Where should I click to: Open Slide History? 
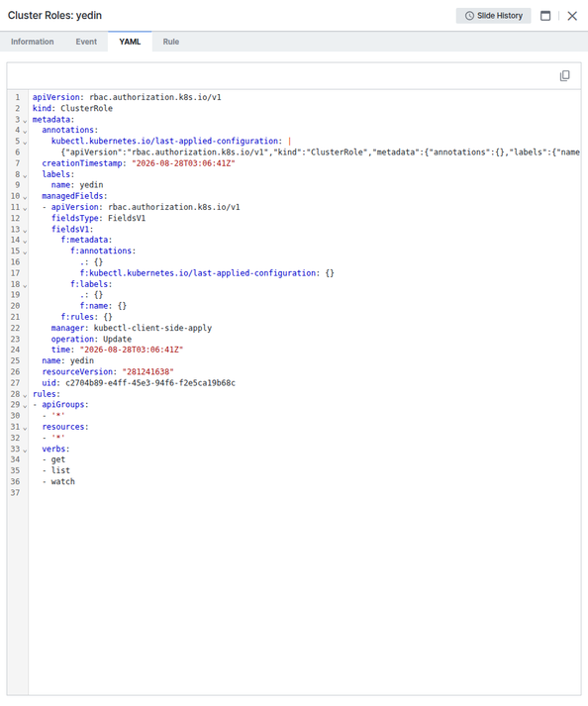pyautogui.click(x=493, y=16)
